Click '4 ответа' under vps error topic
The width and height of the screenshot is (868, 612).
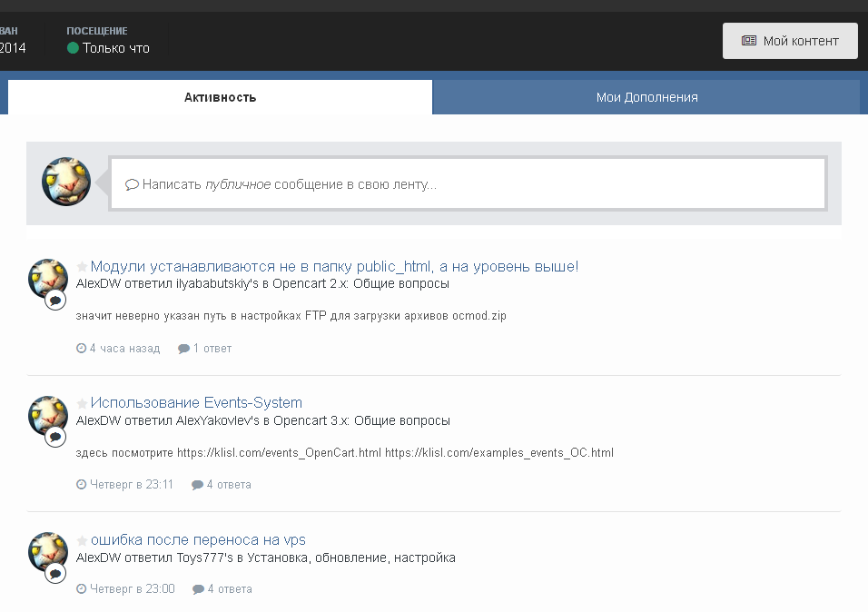pyautogui.click(x=230, y=588)
